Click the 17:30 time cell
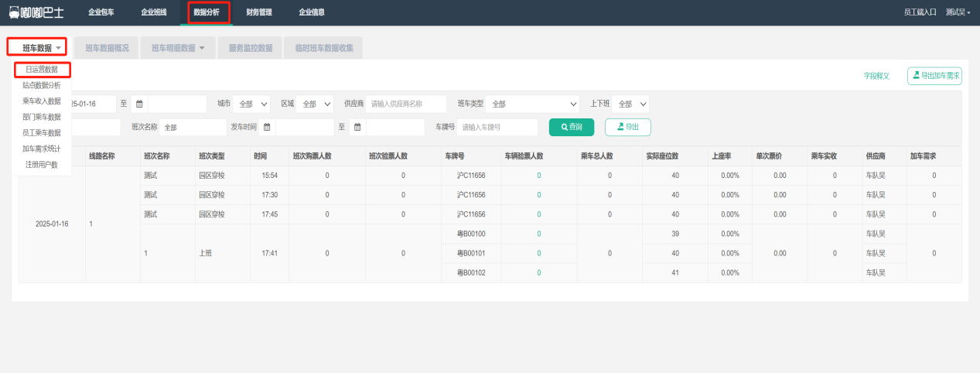 click(269, 195)
